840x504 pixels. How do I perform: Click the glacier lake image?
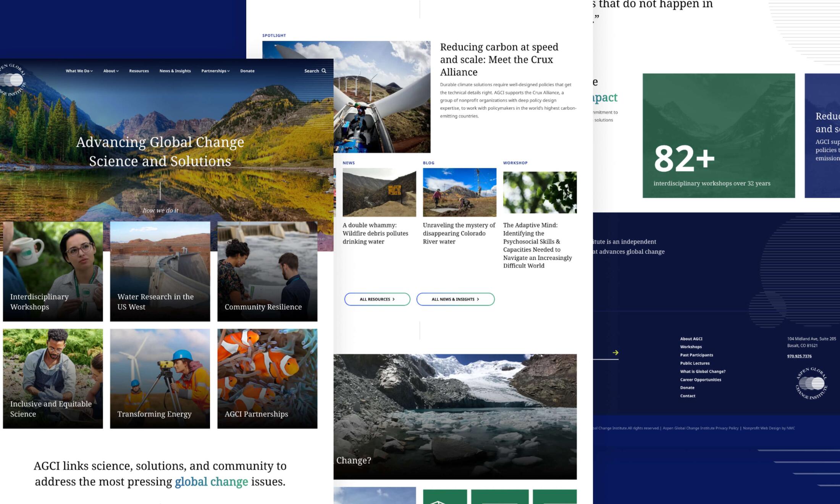click(x=455, y=417)
